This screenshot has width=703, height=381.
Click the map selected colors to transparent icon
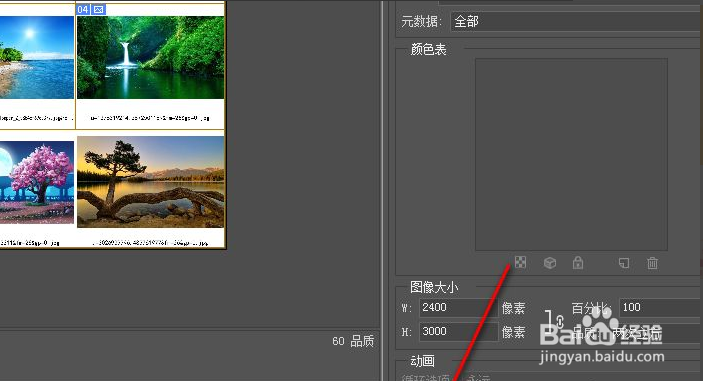pos(520,262)
